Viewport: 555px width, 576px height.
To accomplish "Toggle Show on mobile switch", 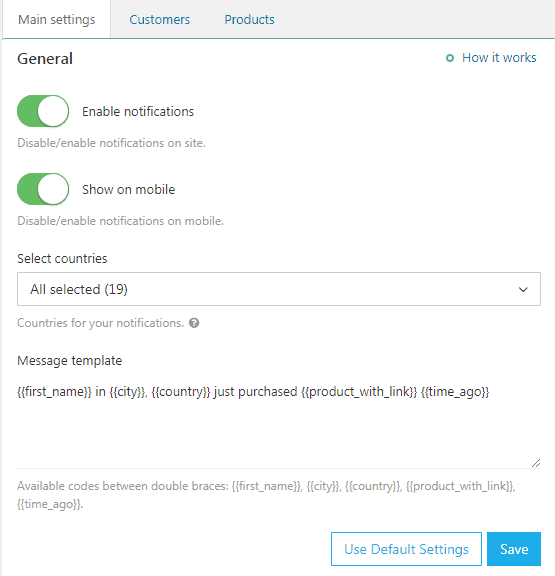I will pos(43,189).
